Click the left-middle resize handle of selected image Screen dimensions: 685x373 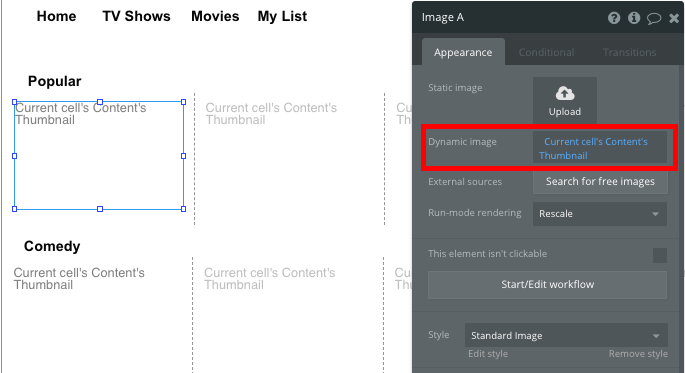click(x=14, y=156)
